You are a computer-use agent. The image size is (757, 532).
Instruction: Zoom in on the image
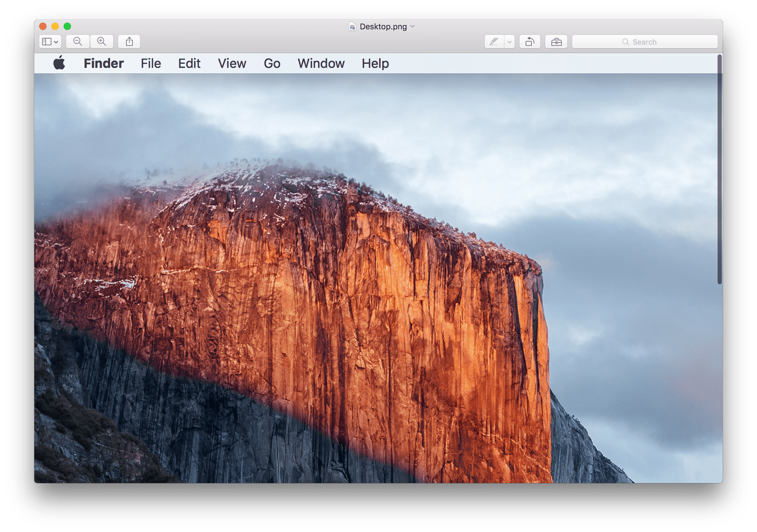click(101, 42)
